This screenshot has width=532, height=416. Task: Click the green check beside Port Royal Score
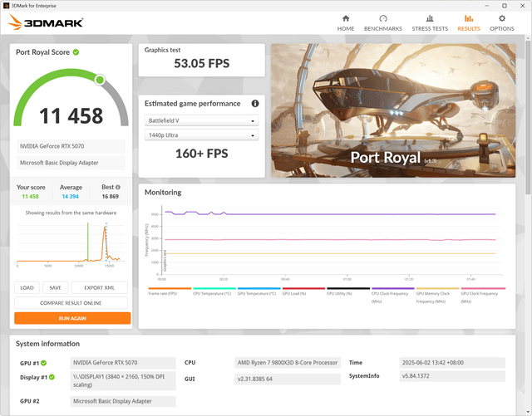[x=76, y=52]
